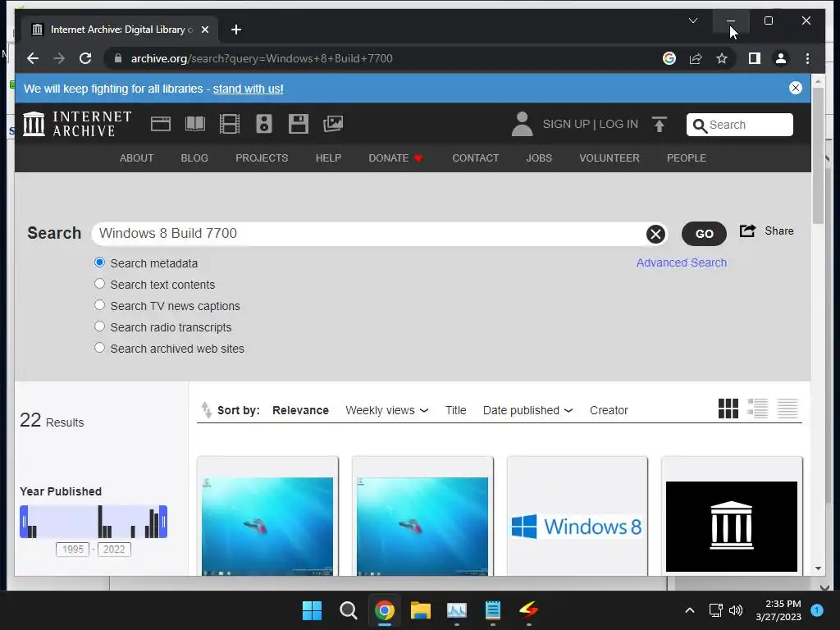Open the Audio speaker icon
This screenshot has width=840, height=630.
pyautogui.click(x=263, y=124)
